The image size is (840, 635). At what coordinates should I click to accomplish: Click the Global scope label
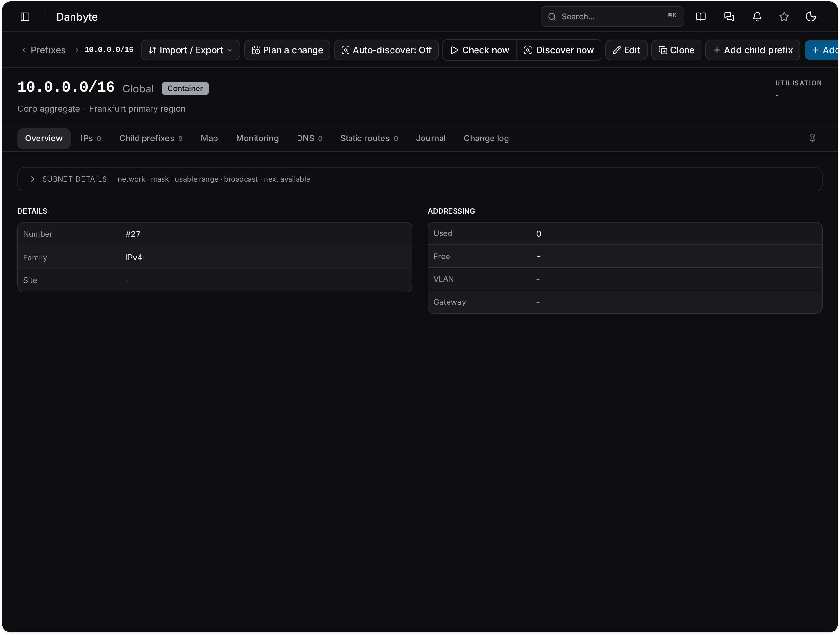138,89
